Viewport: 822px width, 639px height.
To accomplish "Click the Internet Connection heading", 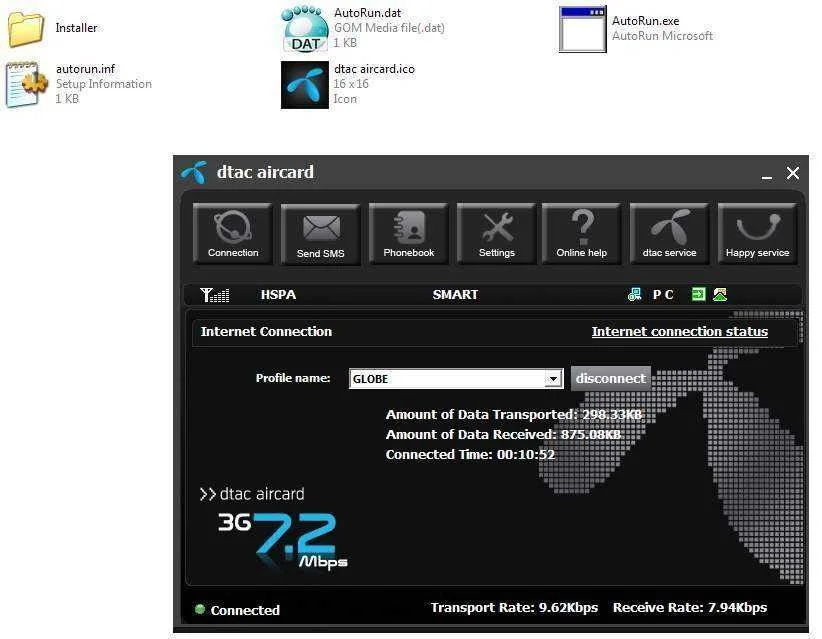I will tap(266, 332).
